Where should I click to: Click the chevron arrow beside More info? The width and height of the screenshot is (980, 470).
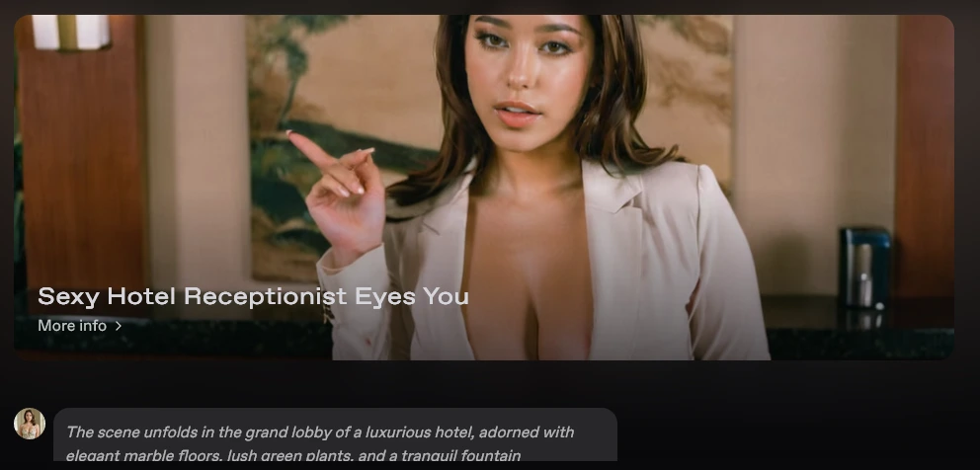pyautogui.click(x=119, y=326)
